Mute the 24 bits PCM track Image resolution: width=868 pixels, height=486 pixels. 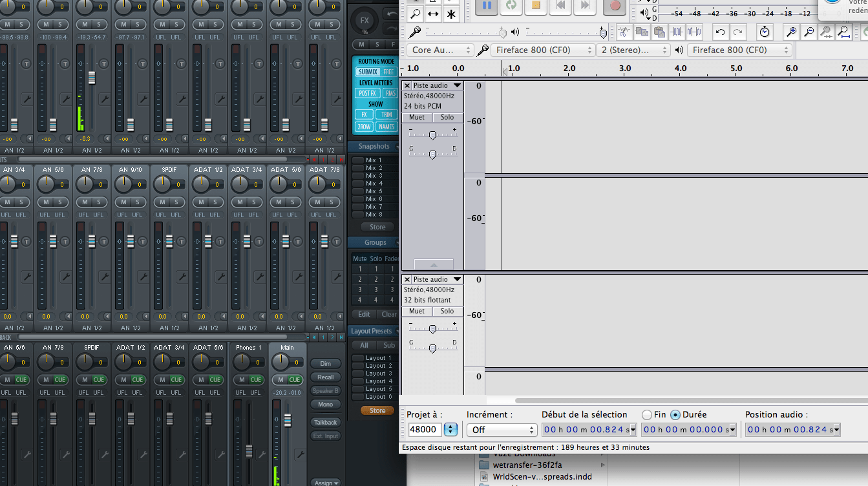coord(417,118)
